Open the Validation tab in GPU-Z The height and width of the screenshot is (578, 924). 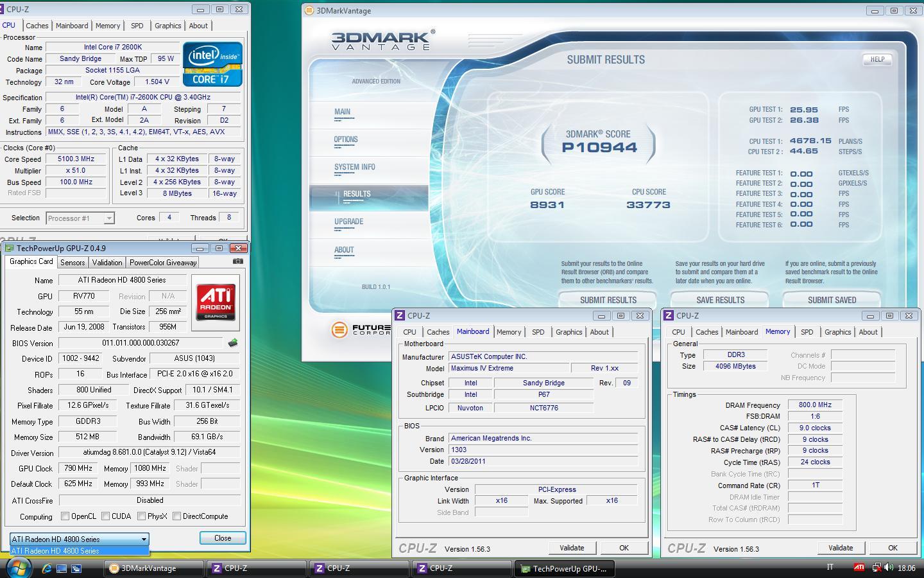point(107,263)
